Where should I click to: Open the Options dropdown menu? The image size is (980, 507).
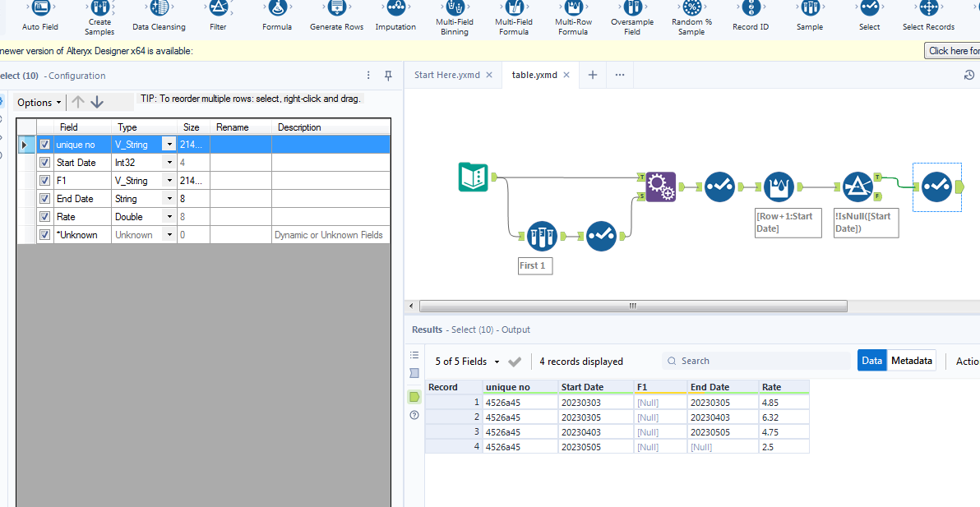[x=39, y=103]
